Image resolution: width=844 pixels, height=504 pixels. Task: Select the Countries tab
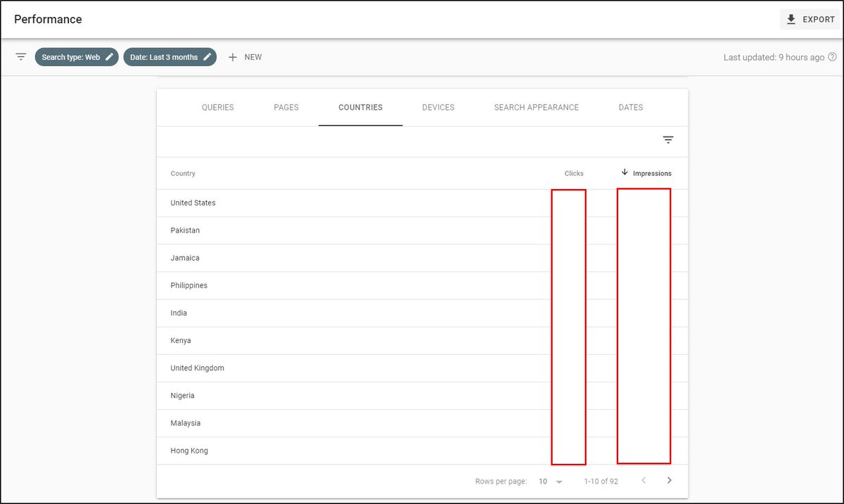361,108
